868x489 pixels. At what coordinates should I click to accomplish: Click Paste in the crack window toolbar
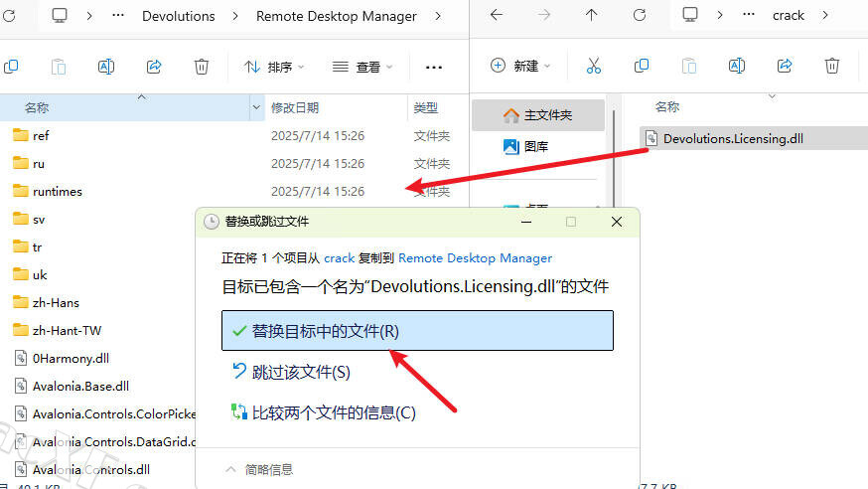pyautogui.click(x=688, y=66)
